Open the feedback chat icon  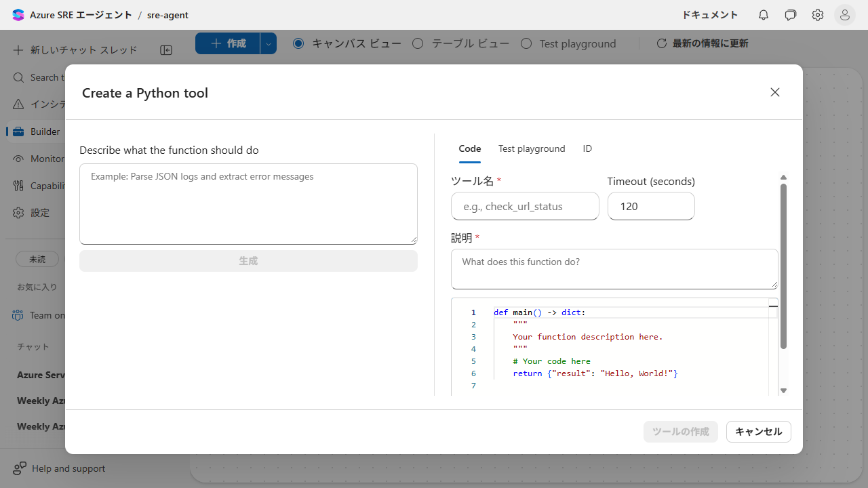click(791, 15)
